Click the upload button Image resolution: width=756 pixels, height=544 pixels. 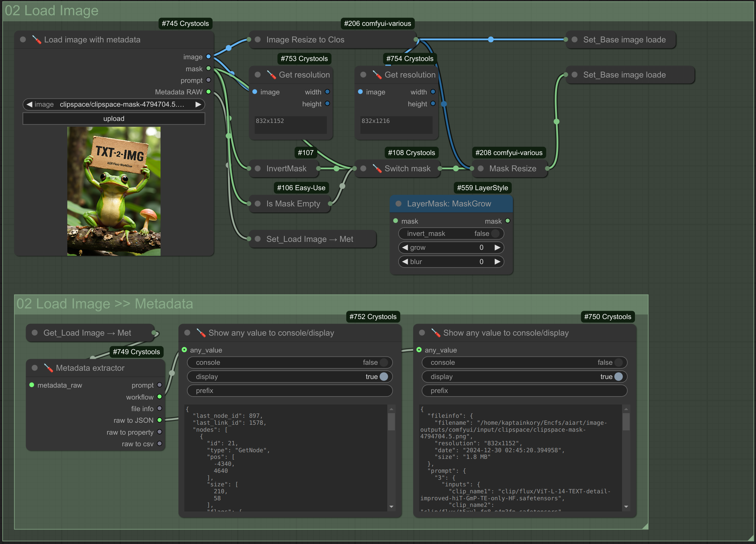pyautogui.click(x=114, y=119)
